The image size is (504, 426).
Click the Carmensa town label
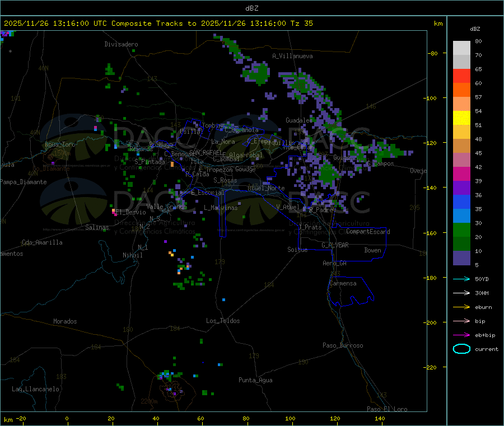343,283
